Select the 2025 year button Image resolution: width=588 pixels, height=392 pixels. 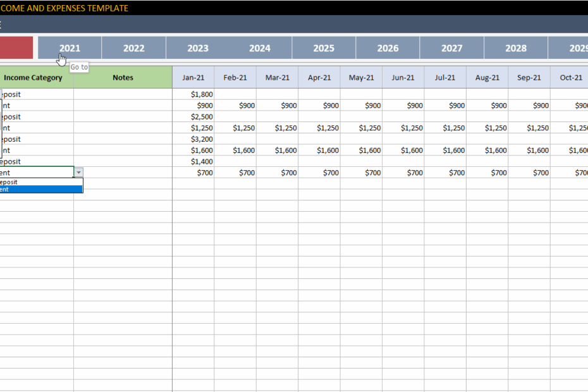coord(323,47)
